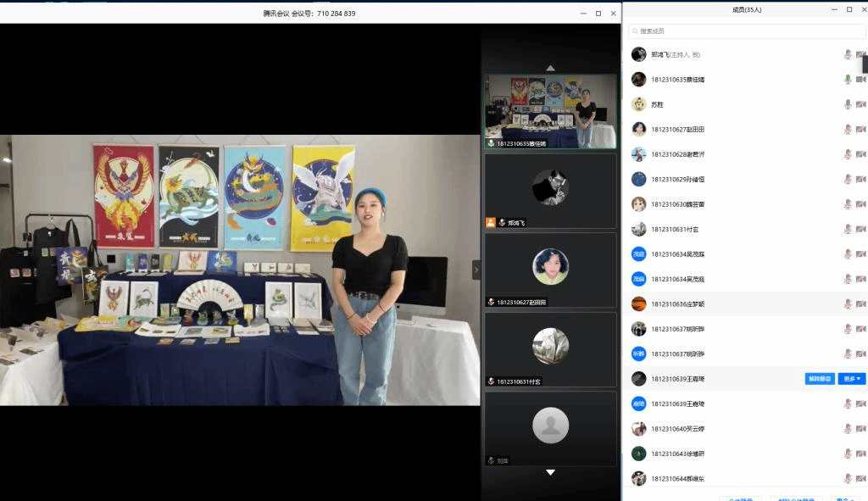Image resolution: width=868 pixels, height=501 pixels.
Task: Select member 1812310643徐博研 in the list
Action: pyautogui.click(x=678, y=454)
